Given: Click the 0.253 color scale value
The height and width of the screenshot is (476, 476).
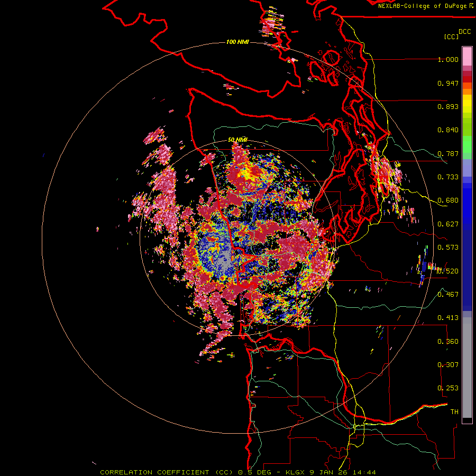Looking at the screenshot, I should click(448, 388).
